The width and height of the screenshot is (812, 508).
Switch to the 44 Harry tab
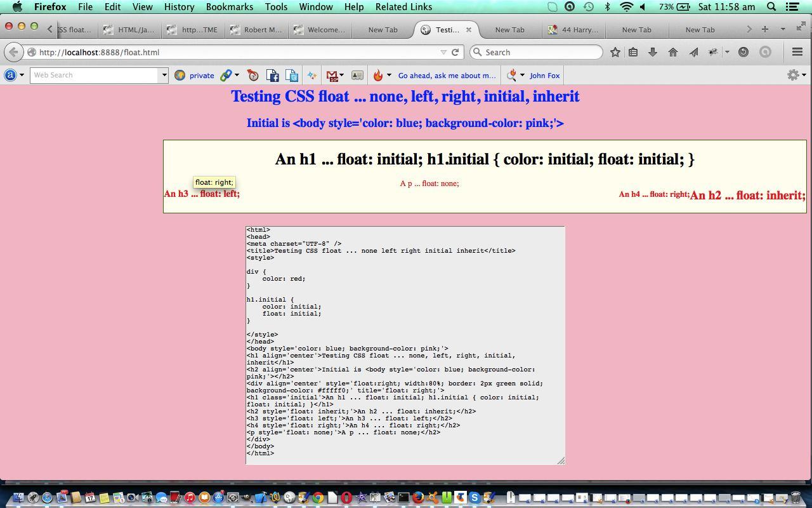pos(573,29)
